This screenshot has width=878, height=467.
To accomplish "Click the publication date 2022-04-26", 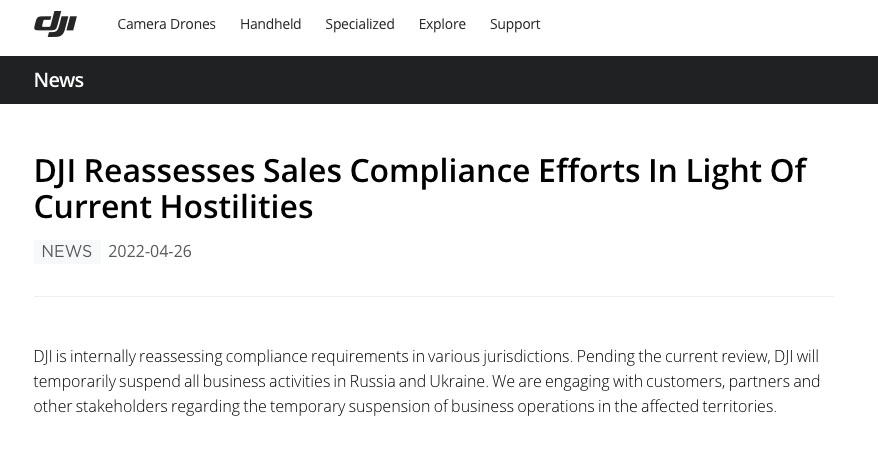I will [150, 251].
